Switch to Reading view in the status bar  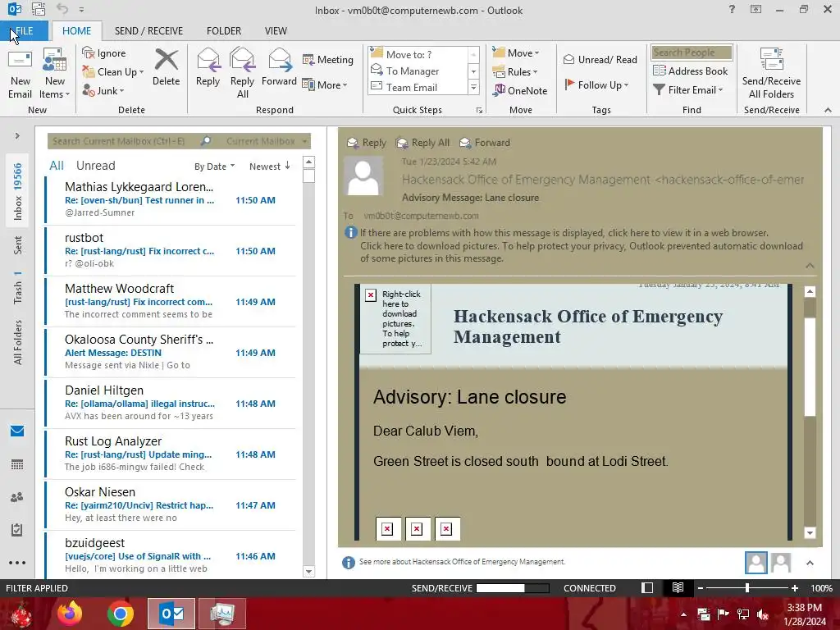pos(678,587)
